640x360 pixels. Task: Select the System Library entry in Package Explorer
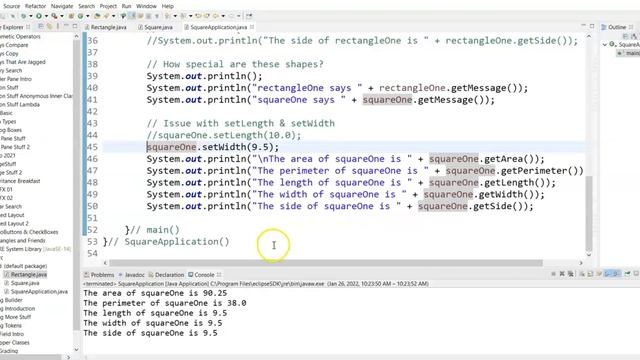[x=36, y=249]
